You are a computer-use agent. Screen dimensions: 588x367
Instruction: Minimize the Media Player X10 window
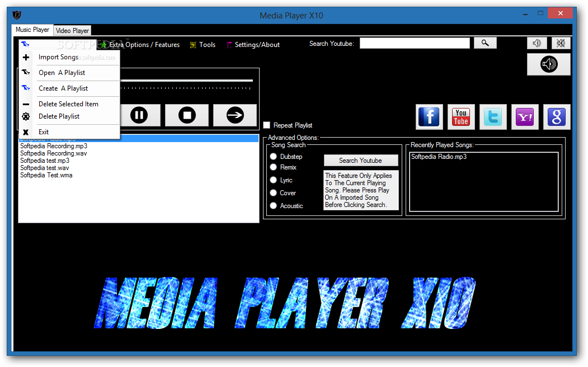pyautogui.click(x=525, y=14)
